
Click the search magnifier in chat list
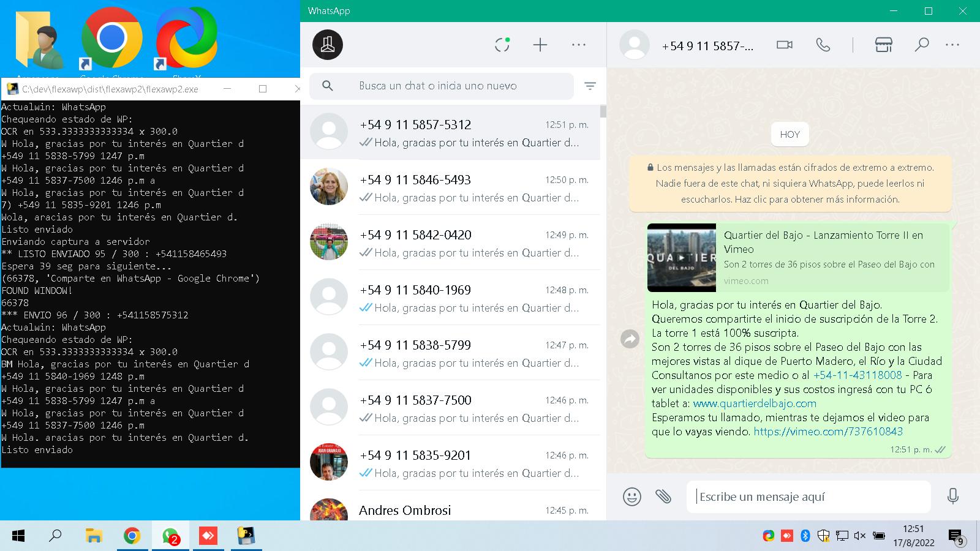click(x=328, y=86)
